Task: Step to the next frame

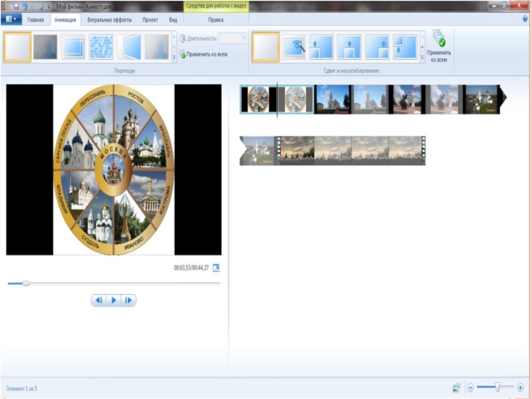Action: [128, 300]
